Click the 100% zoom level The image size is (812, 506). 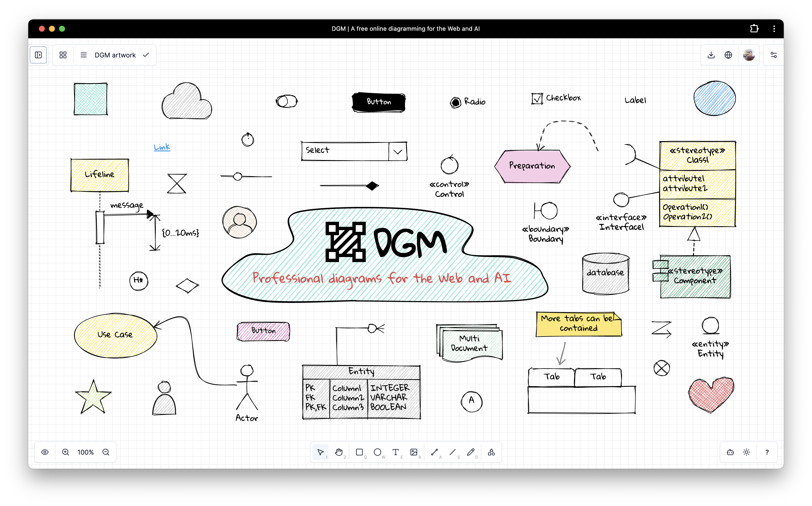(86, 452)
